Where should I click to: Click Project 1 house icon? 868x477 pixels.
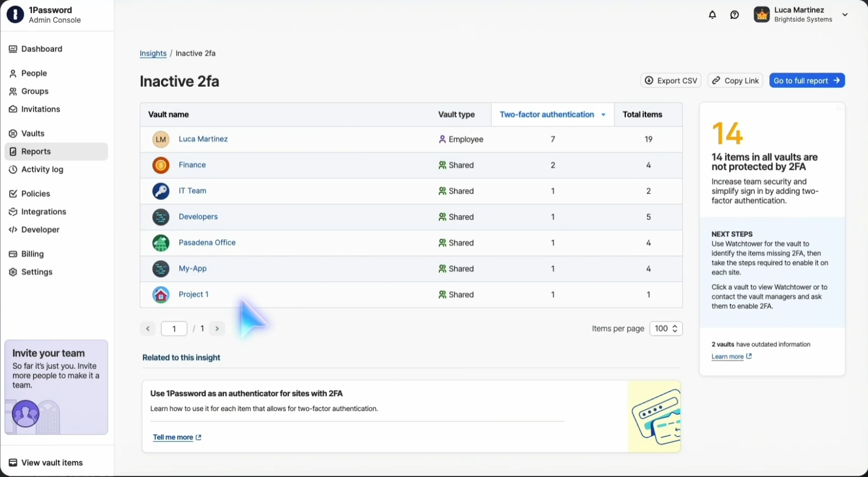click(x=161, y=295)
